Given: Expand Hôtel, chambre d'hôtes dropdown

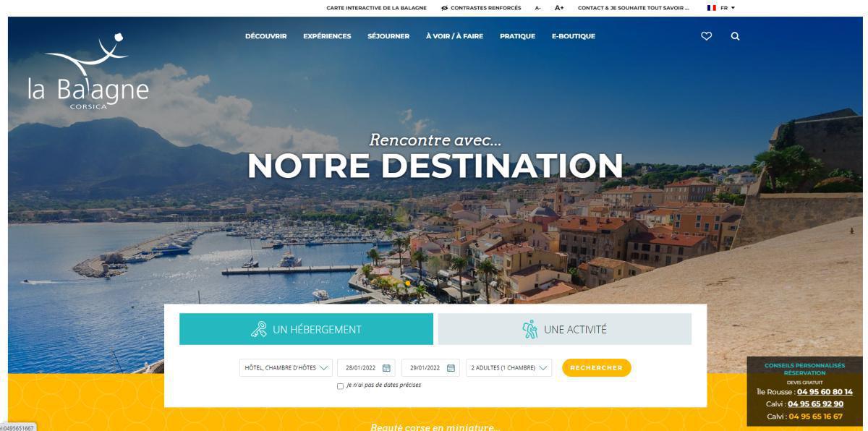Looking at the screenshot, I should pos(286,368).
